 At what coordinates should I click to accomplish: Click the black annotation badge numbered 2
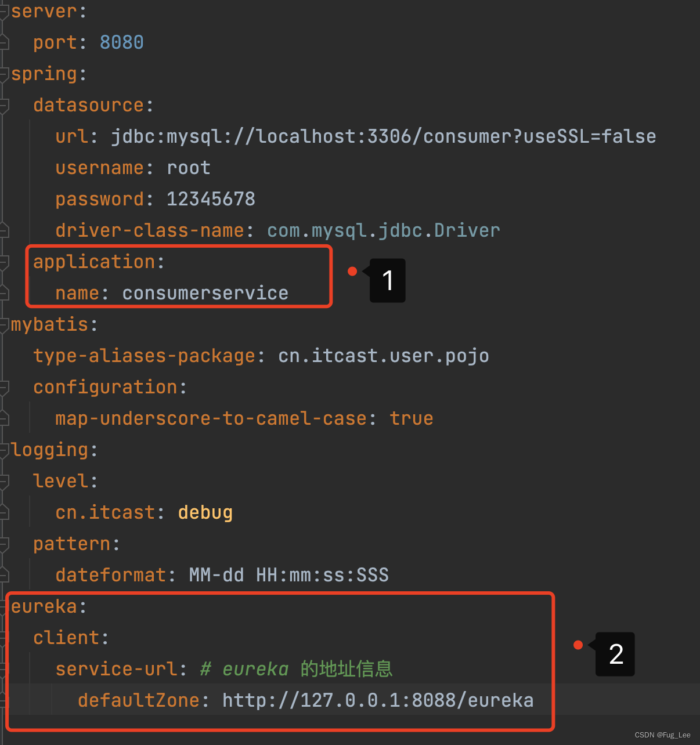[x=615, y=654]
